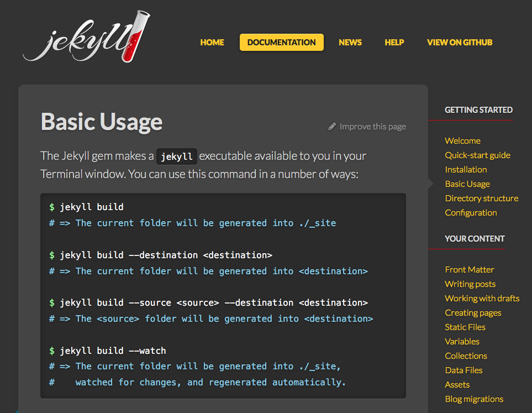This screenshot has width=532, height=413.
Task: Click the comment ending in "./_site" under the first command
Action: (193, 223)
